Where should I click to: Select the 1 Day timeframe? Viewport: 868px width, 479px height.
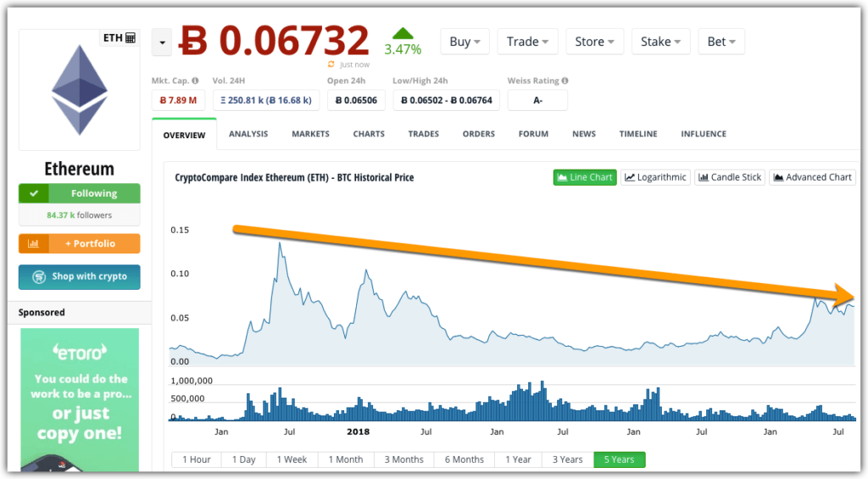[243, 460]
